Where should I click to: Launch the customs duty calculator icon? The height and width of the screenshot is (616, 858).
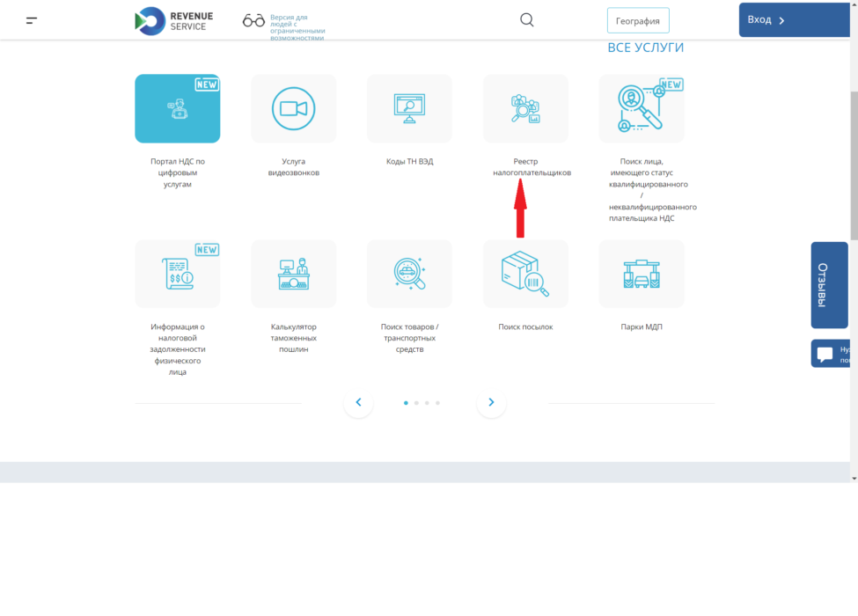coord(293,274)
